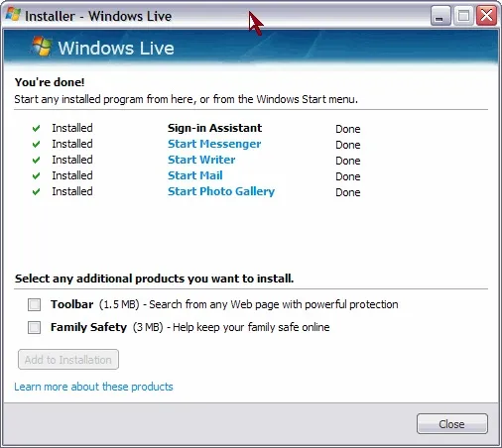Click Done status for Start Photo Gallery

click(x=348, y=192)
